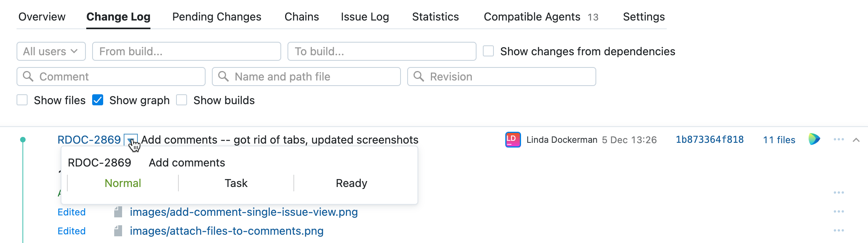Click the 11 files link

coord(779,140)
